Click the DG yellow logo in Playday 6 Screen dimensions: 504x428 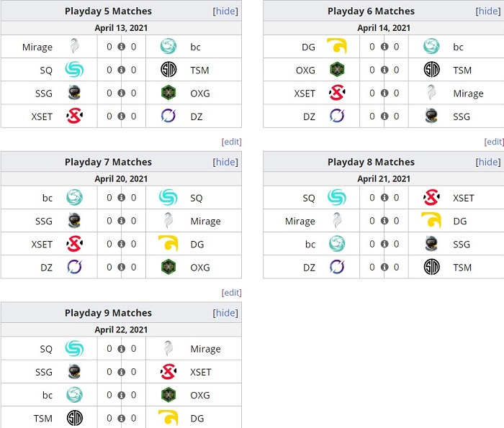pos(337,45)
